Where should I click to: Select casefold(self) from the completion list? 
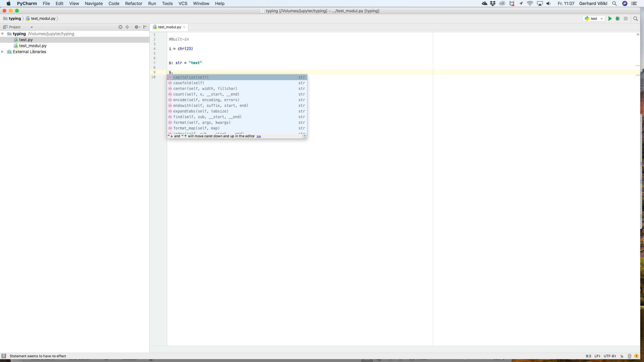pyautogui.click(x=189, y=83)
